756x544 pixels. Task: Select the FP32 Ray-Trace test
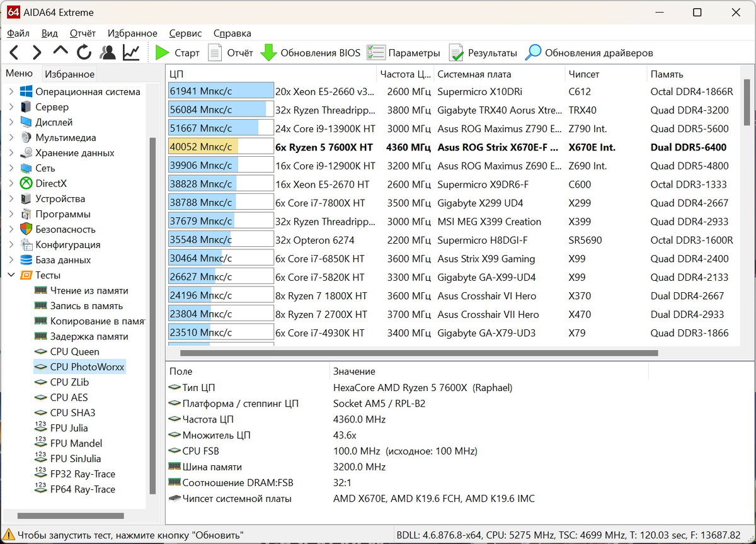[83, 474]
